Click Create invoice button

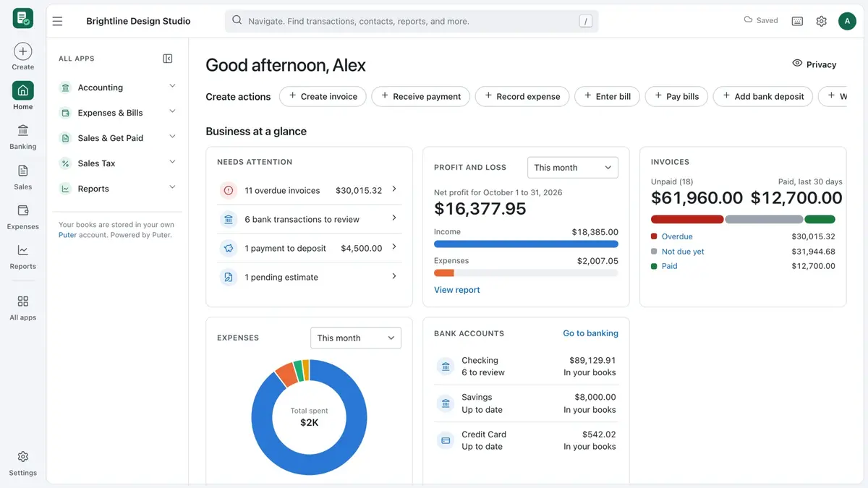(323, 96)
